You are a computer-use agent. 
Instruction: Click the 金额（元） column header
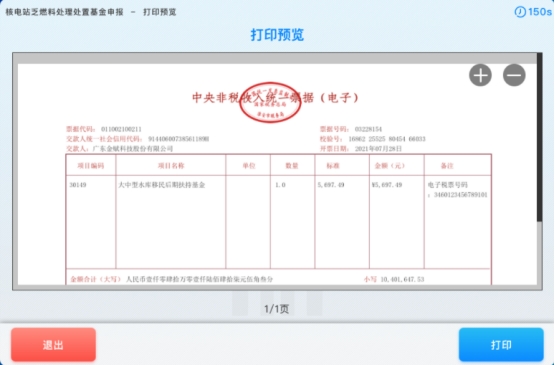[x=390, y=165]
